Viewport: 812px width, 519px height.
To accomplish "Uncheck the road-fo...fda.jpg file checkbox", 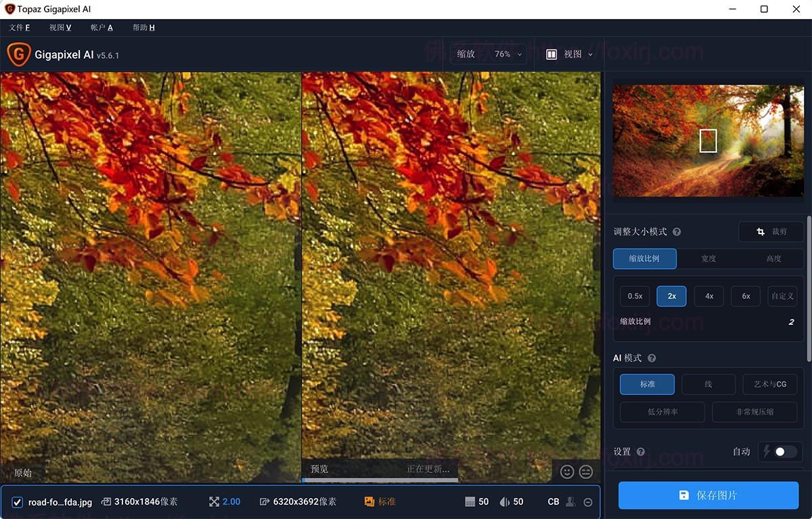I will pyautogui.click(x=18, y=502).
